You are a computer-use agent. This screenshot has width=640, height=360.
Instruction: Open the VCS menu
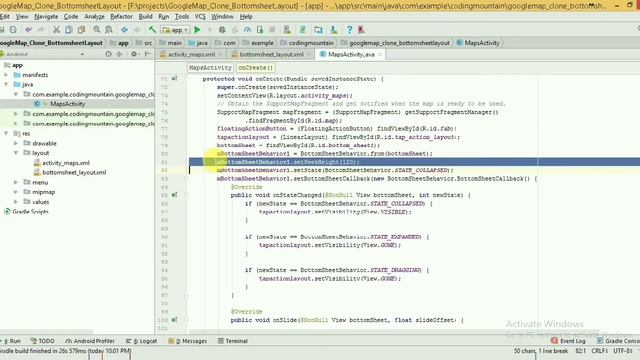(x=200, y=17)
